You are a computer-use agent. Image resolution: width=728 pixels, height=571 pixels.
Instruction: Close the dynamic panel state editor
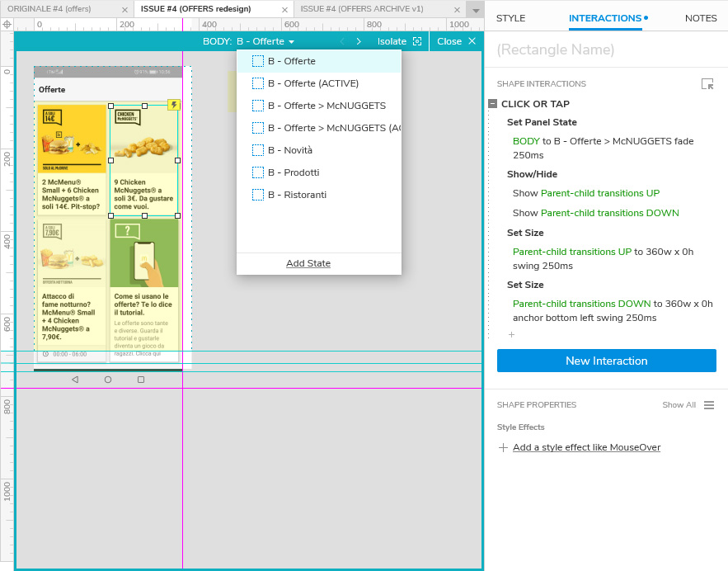click(x=456, y=41)
